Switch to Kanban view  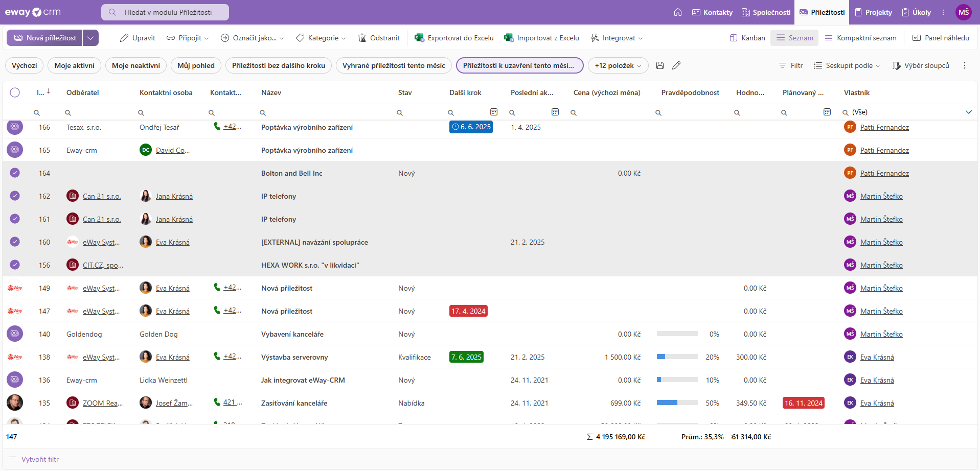(747, 38)
